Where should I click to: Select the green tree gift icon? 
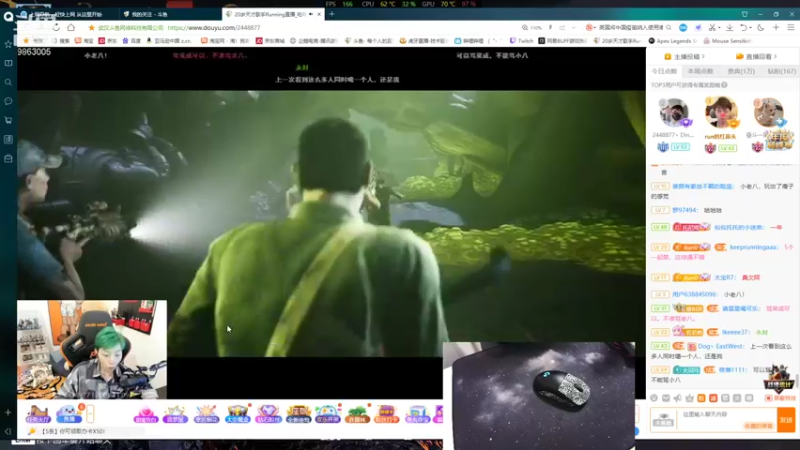point(357,414)
